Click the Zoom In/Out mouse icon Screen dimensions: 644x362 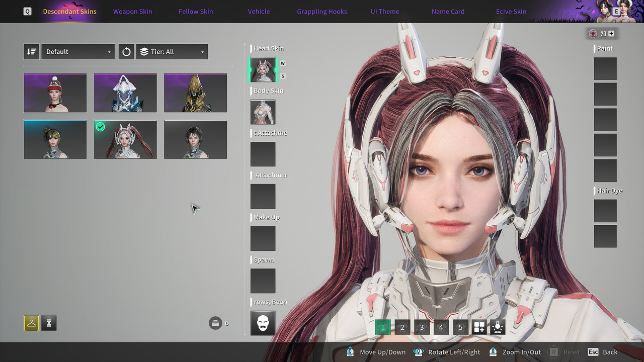coord(493,352)
